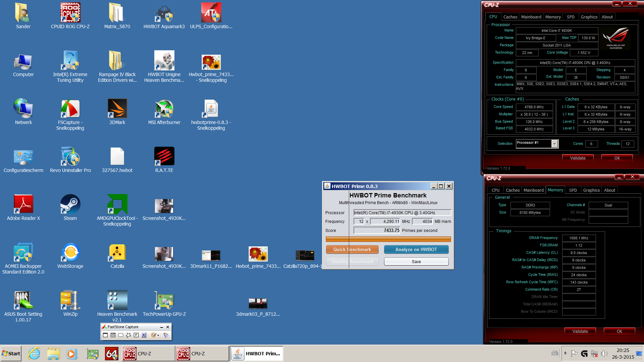Click the Score field showing 7433.75
The width and height of the screenshot is (644, 362).
[x=377, y=230]
